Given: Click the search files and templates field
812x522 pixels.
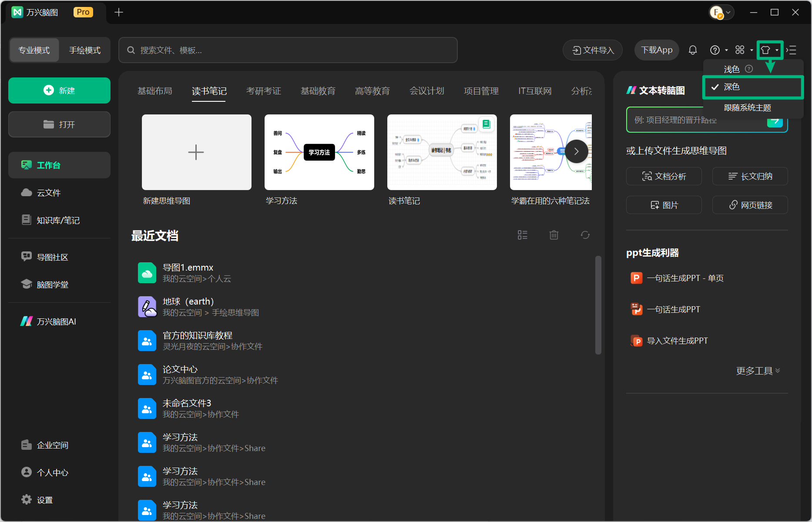Looking at the screenshot, I should point(288,50).
